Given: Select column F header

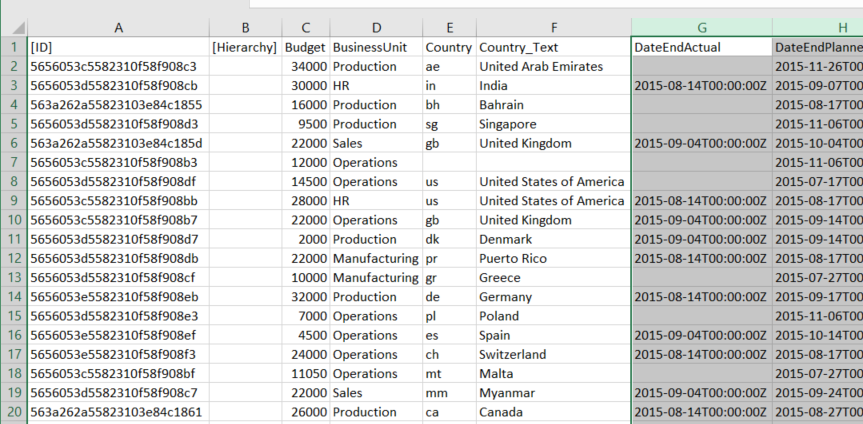Looking at the screenshot, I should [x=553, y=27].
